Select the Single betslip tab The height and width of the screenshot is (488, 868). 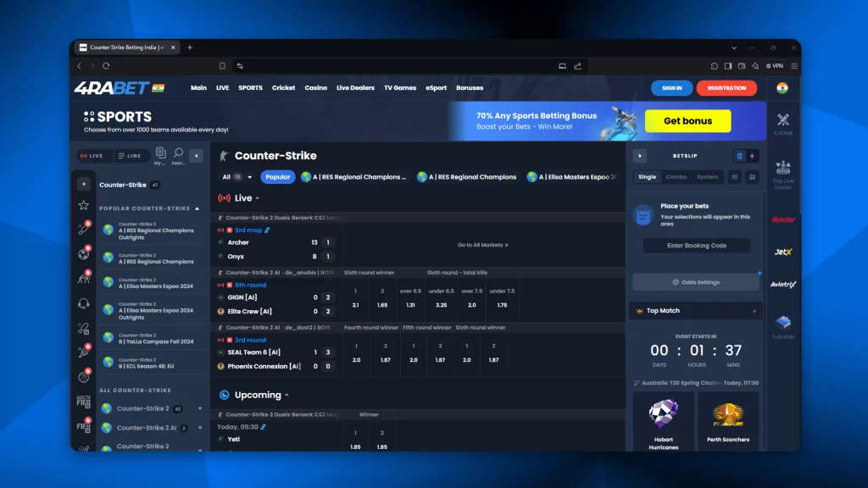647,177
